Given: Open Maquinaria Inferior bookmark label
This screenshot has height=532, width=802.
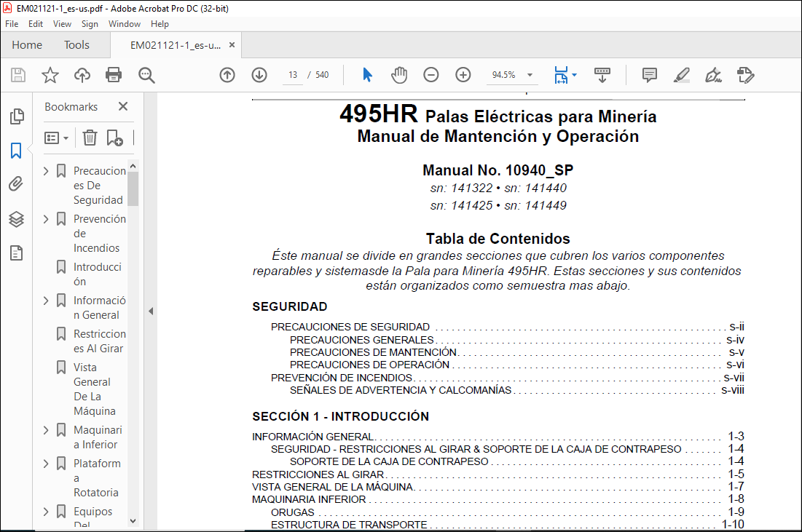Looking at the screenshot, I should tap(97, 437).
